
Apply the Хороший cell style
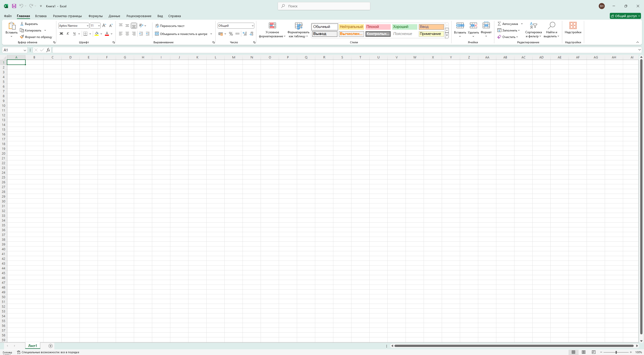[404, 27]
